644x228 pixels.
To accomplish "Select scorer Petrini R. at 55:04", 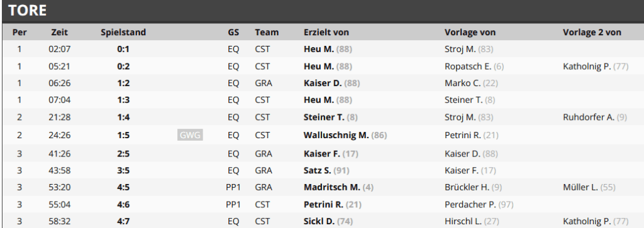I will click(332, 204).
